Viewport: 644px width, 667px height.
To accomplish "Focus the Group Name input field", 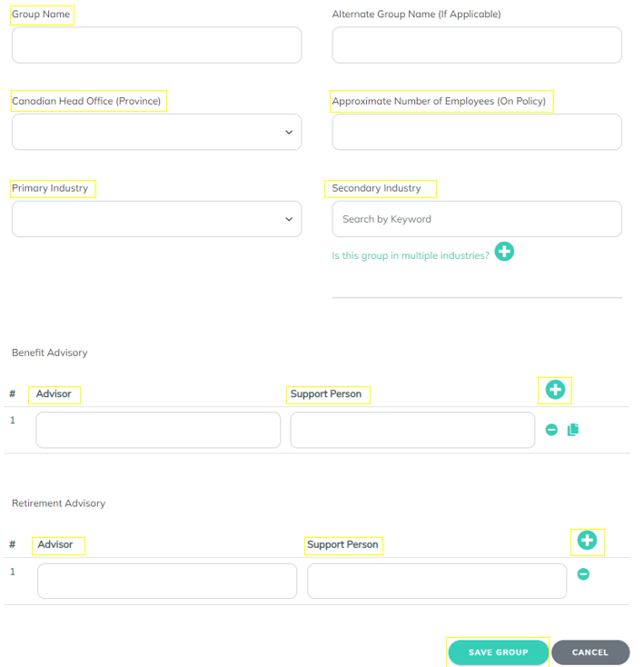I will [x=157, y=45].
